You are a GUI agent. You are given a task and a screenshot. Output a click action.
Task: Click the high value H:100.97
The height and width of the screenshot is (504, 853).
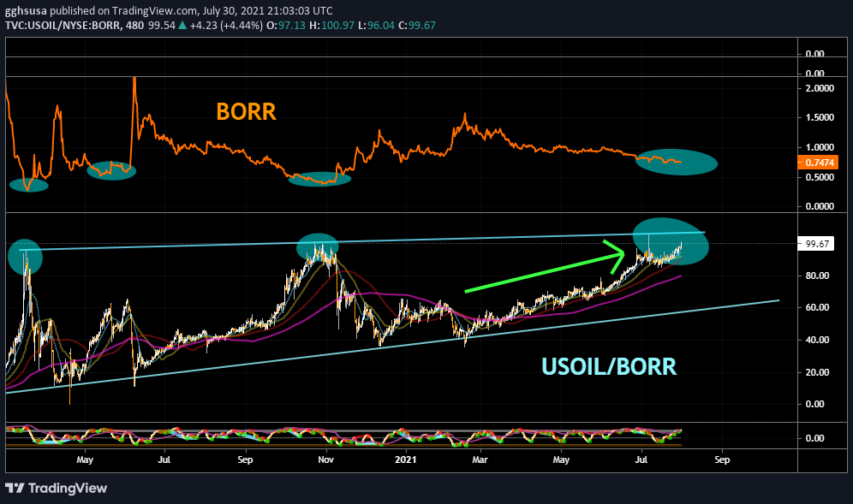[x=331, y=26]
